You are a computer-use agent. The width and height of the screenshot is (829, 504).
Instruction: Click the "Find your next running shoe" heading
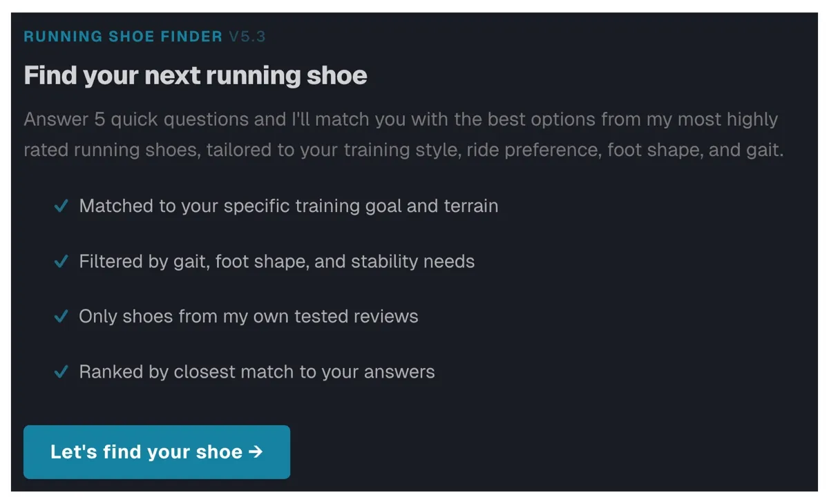click(196, 75)
